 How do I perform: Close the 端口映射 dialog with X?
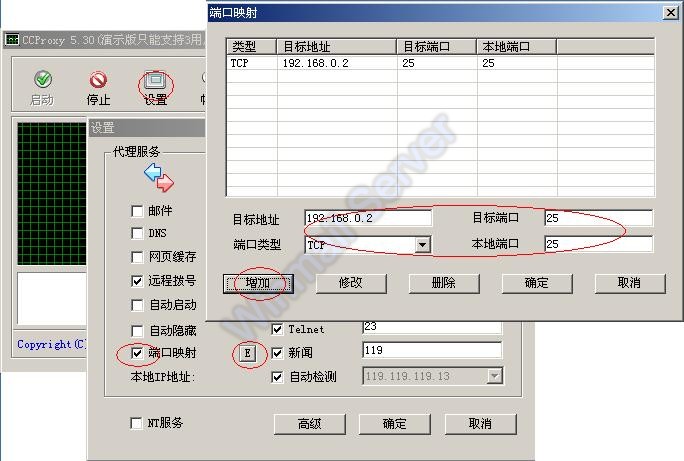pos(669,12)
